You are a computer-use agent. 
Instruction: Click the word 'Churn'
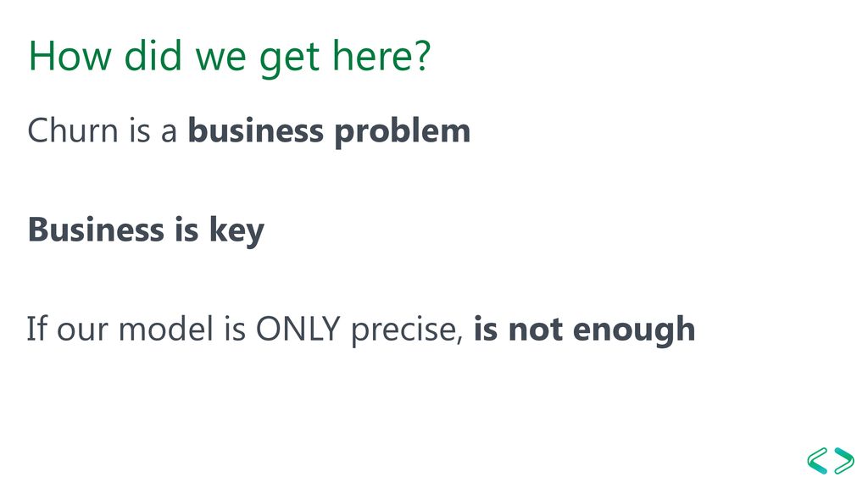pyautogui.click(x=73, y=131)
